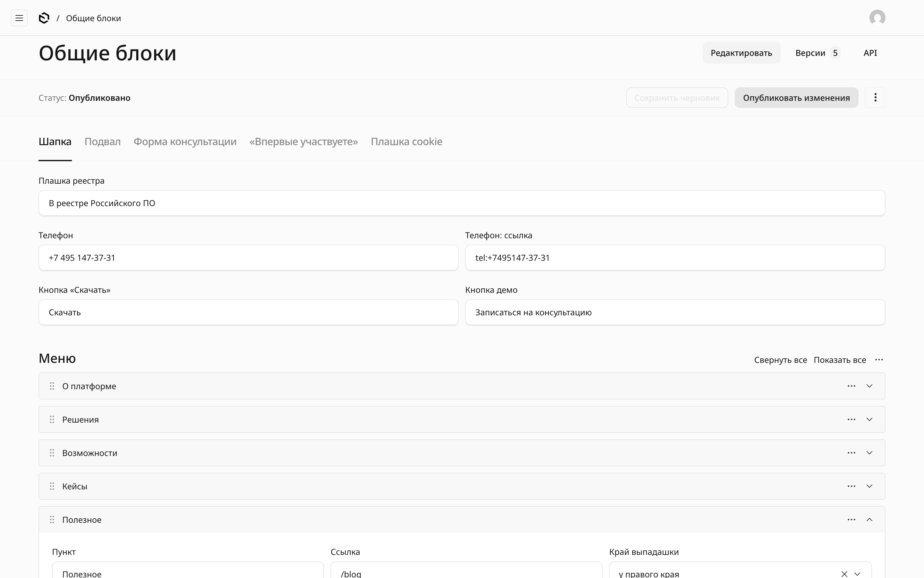Switch to the Подвал tab
The width and height of the screenshot is (924, 578).
pyautogui.click(x=102, y=142)
